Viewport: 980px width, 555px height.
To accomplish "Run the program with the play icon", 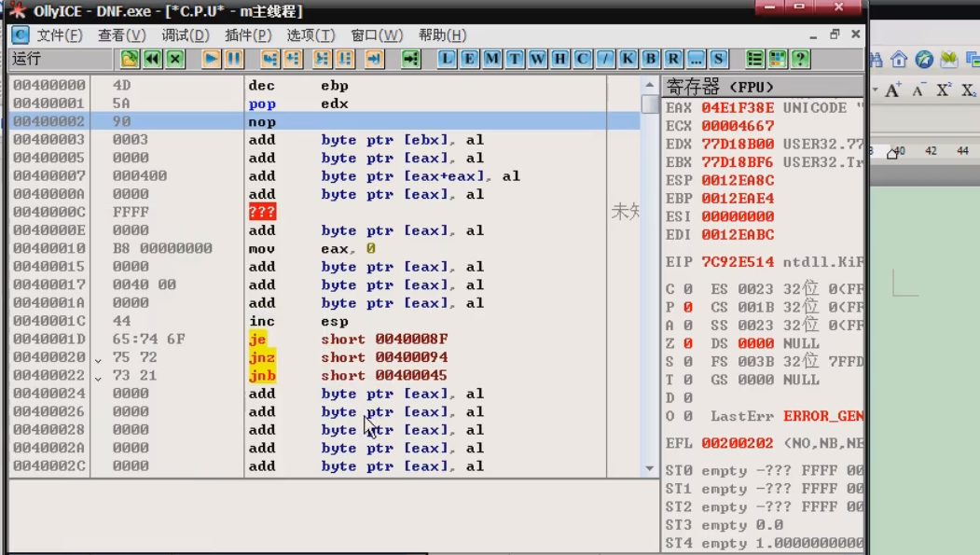I will click(212, 59).
